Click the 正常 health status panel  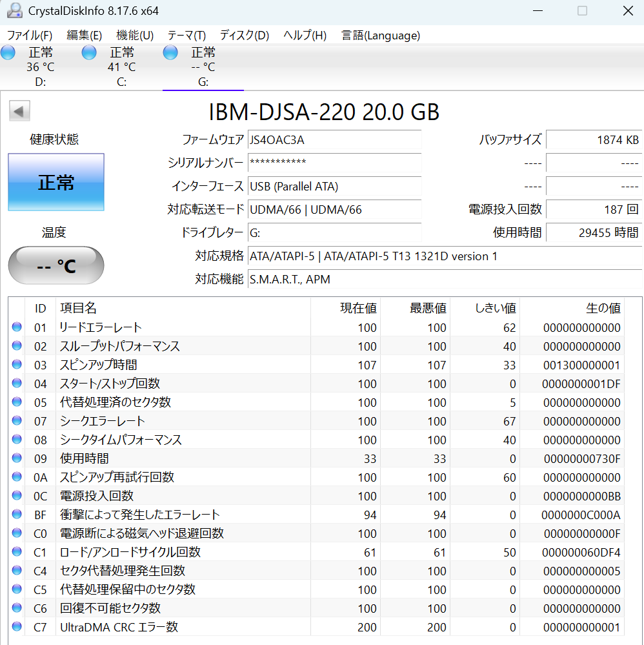click(x=55, y=182)
